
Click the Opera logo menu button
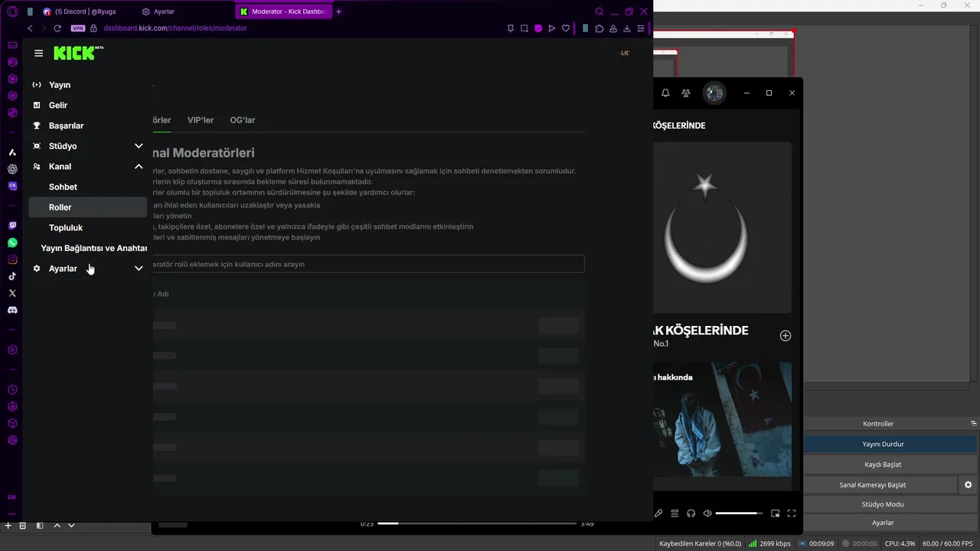point(11,11)
